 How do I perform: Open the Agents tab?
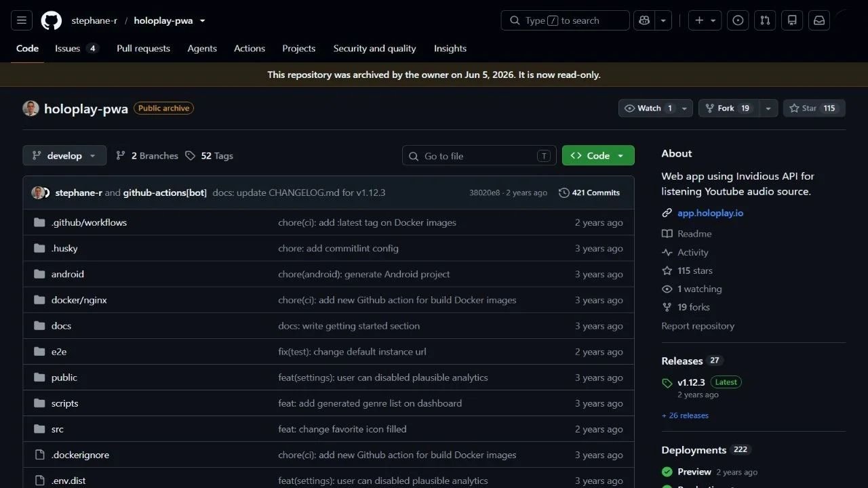[x=202, y=49]
